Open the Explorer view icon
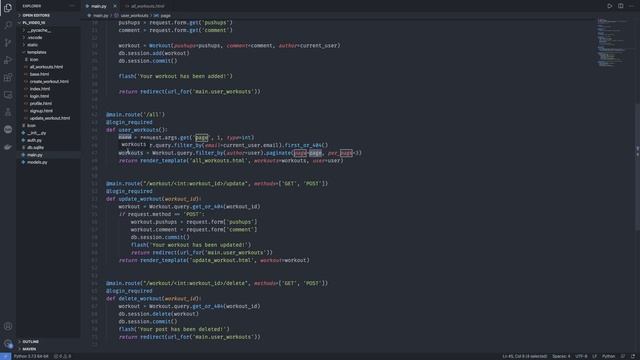 (x=8, y=8)
